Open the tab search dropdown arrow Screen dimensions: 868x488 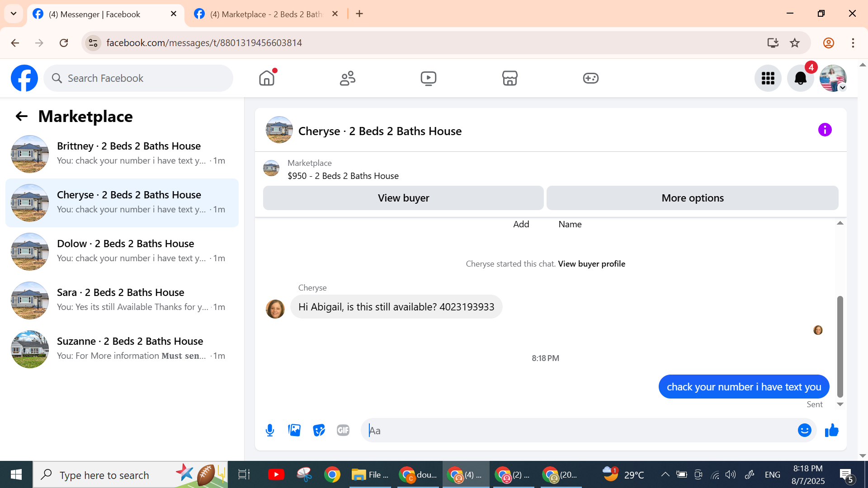(14, 14)
